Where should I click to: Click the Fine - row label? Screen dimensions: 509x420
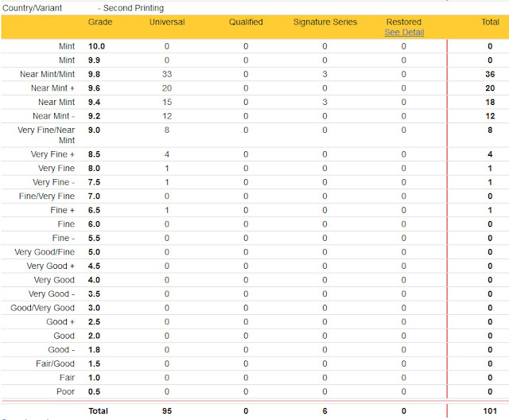click(x=64, y=238)
